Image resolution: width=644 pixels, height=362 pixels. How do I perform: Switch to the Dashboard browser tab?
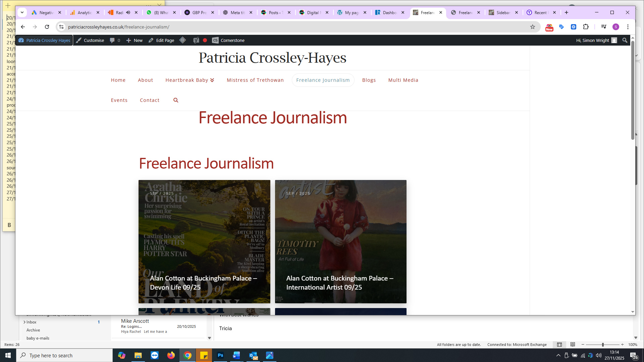pyautogui.click(x=389, y=12)
